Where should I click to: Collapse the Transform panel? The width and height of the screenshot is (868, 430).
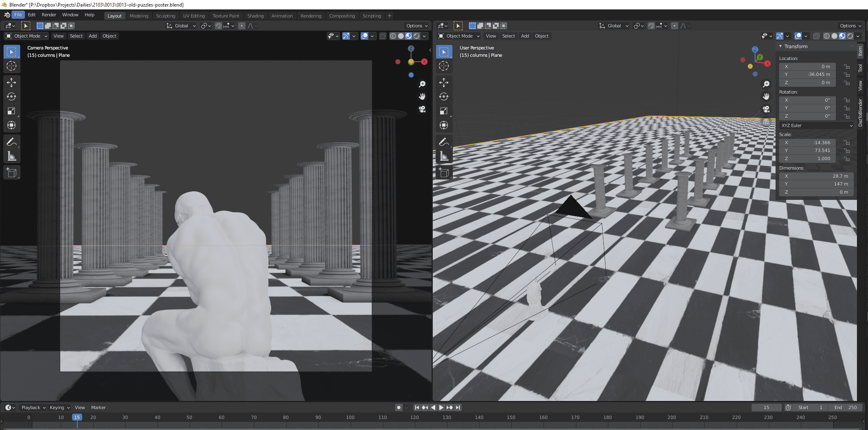pyautogui.click(x=781, y=47)
